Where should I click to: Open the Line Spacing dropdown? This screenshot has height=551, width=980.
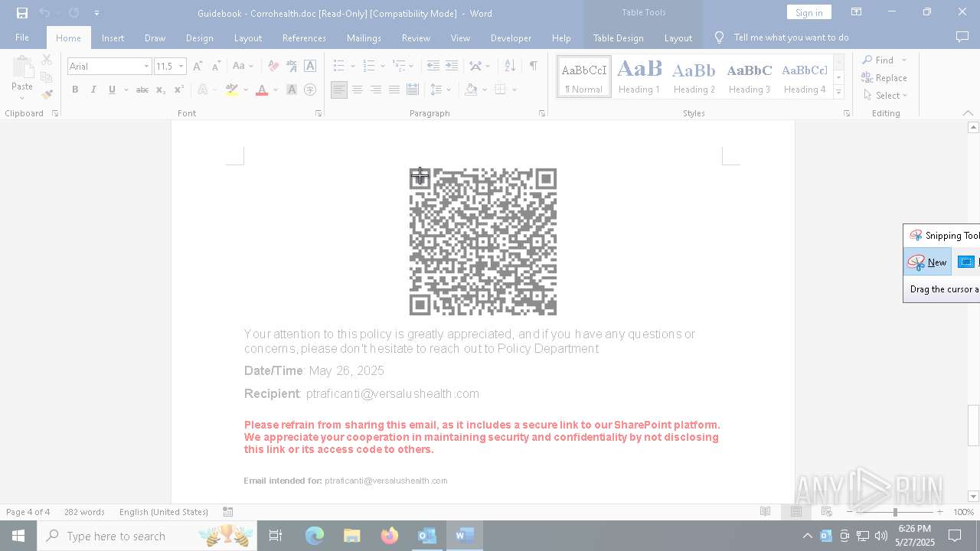440,90
